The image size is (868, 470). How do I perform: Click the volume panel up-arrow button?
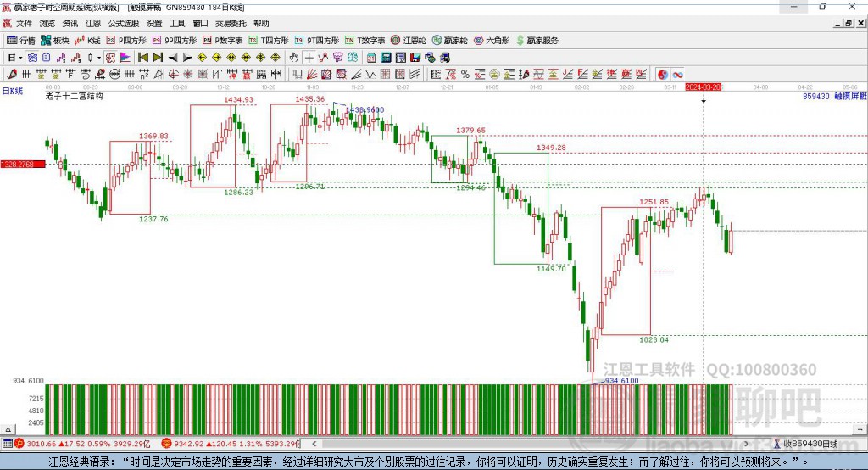click(8, 429)
